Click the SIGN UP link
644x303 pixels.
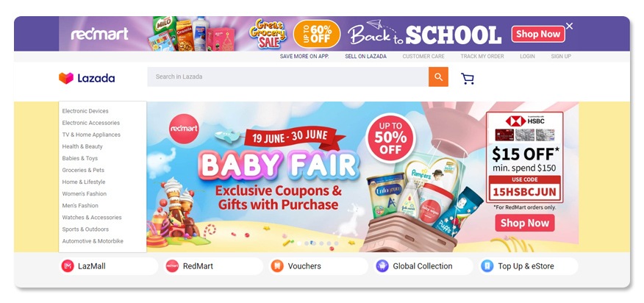point(561,57)
